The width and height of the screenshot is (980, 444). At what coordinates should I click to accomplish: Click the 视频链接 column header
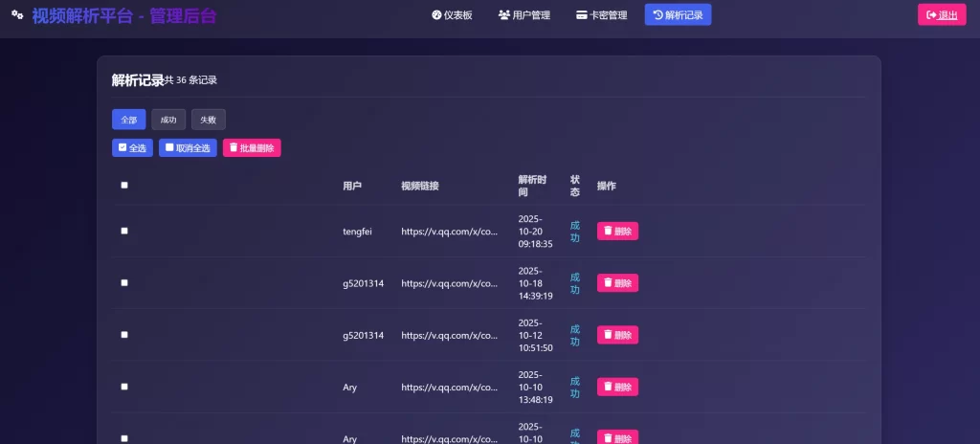(x=420, y=186)
